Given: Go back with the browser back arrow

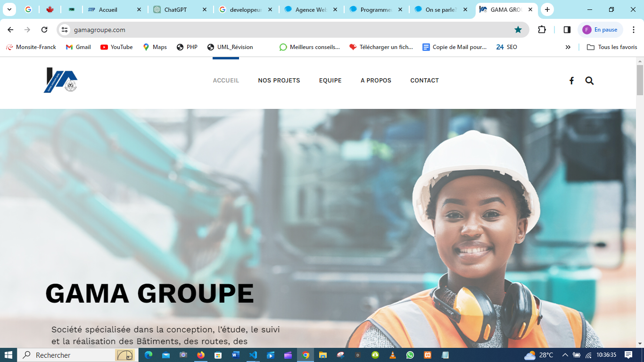Looking at the screenshot, I should pyautogui.click(x=10, y=30).
